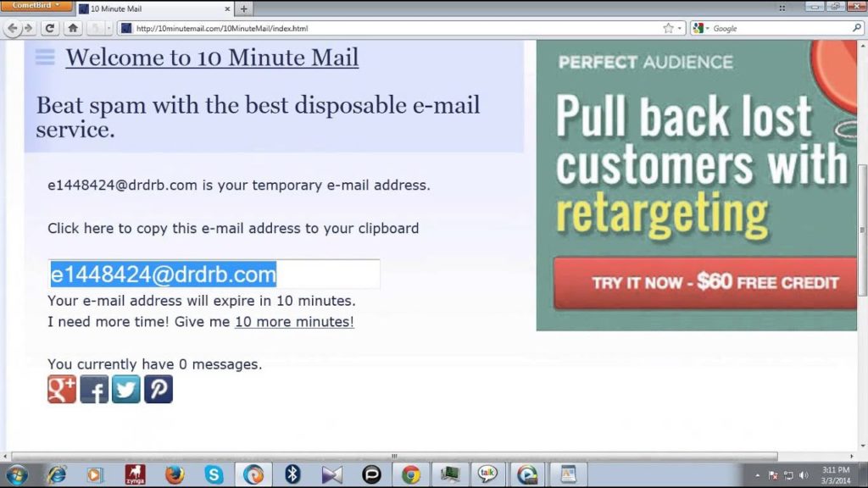Bookmark this page with the star
The height and width of the screenshot is (488, 868).
click(x=668, y=28)
